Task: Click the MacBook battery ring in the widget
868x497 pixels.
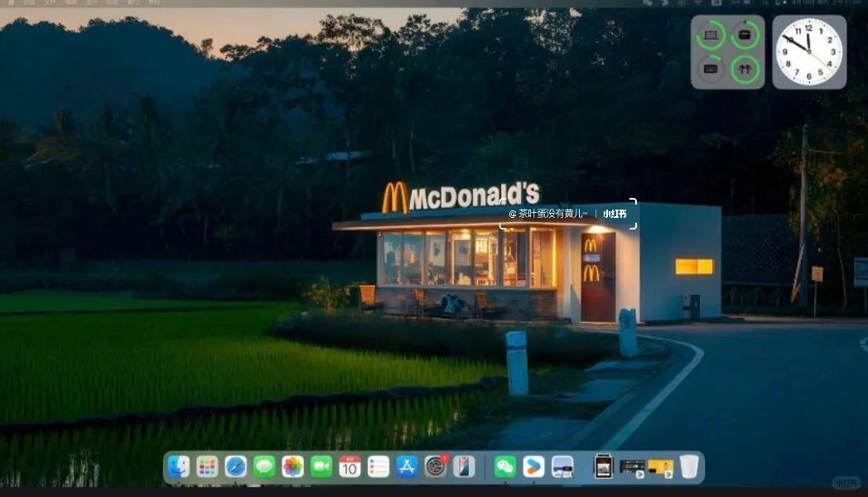Action: (x=711, y=36)
